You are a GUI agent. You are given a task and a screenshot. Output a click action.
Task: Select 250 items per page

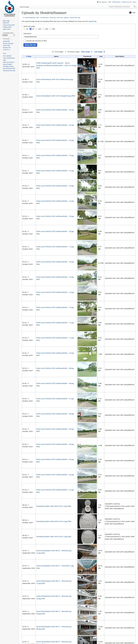point(44,29)
